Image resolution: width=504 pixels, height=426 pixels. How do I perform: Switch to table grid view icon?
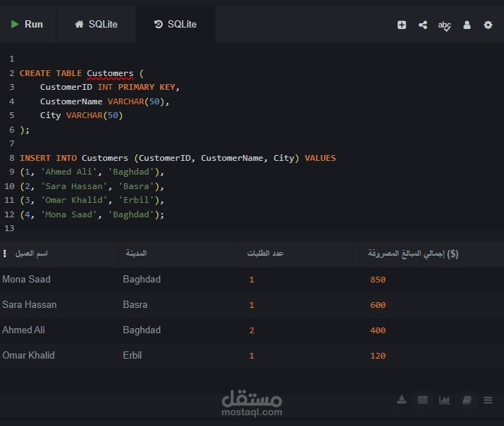point(422,400)
